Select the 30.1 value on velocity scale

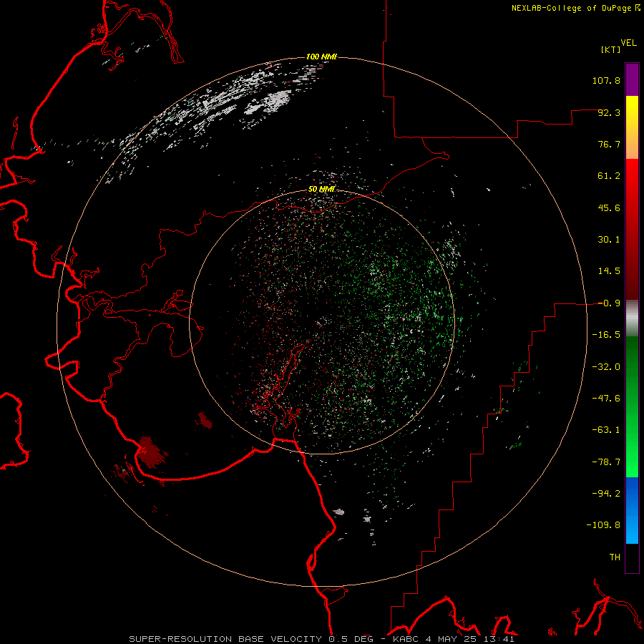coord(609,240)
